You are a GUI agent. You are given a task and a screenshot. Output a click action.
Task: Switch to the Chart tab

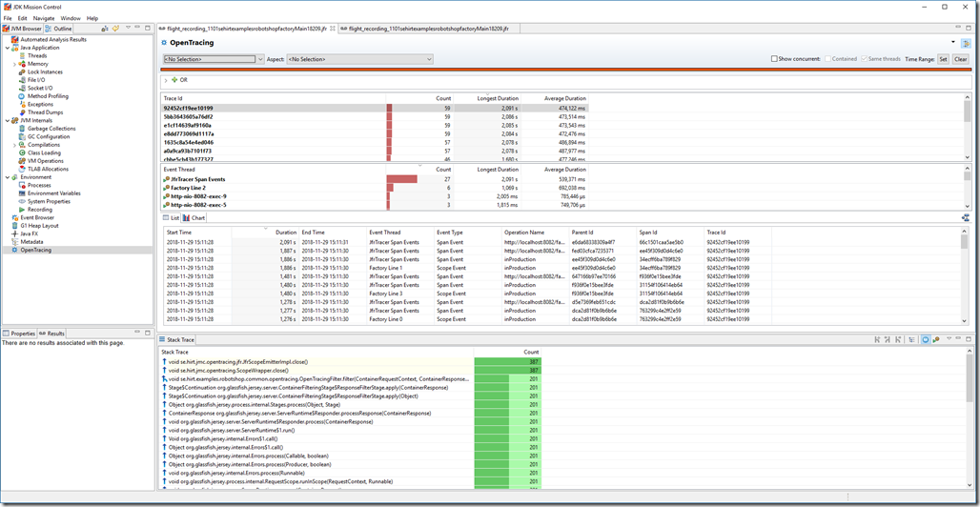pos(194,217)
